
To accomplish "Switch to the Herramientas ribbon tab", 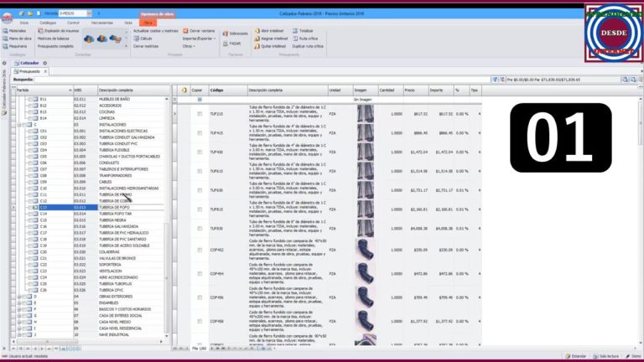I will (x=101, y=23).
